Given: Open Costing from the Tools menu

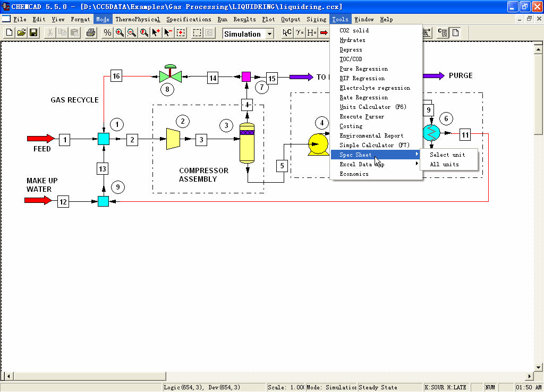Looking at the screenshot, I should (x=376, y=126).
